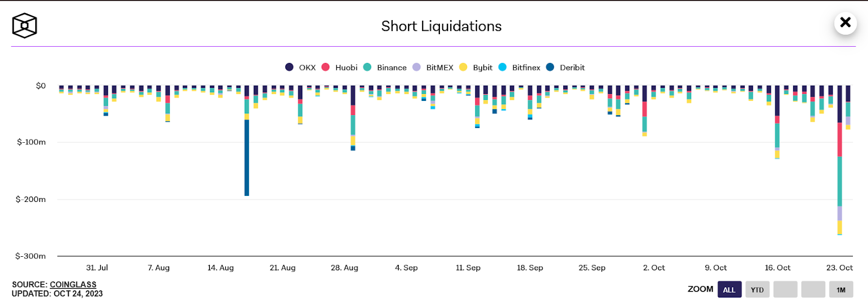Click the cube logo icon
The width and height of the screenshot is (868, 304).
pyautogui.click(x=24, y=26)
